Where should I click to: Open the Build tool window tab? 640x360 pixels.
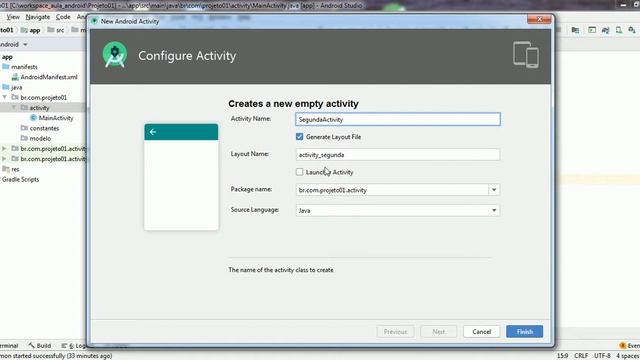40,345
